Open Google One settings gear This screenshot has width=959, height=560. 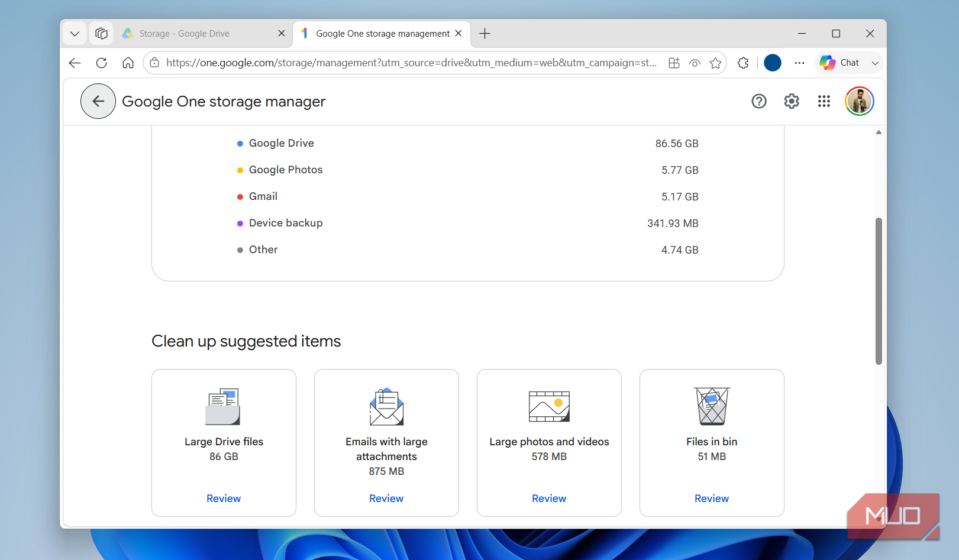(x=792, y=101)
